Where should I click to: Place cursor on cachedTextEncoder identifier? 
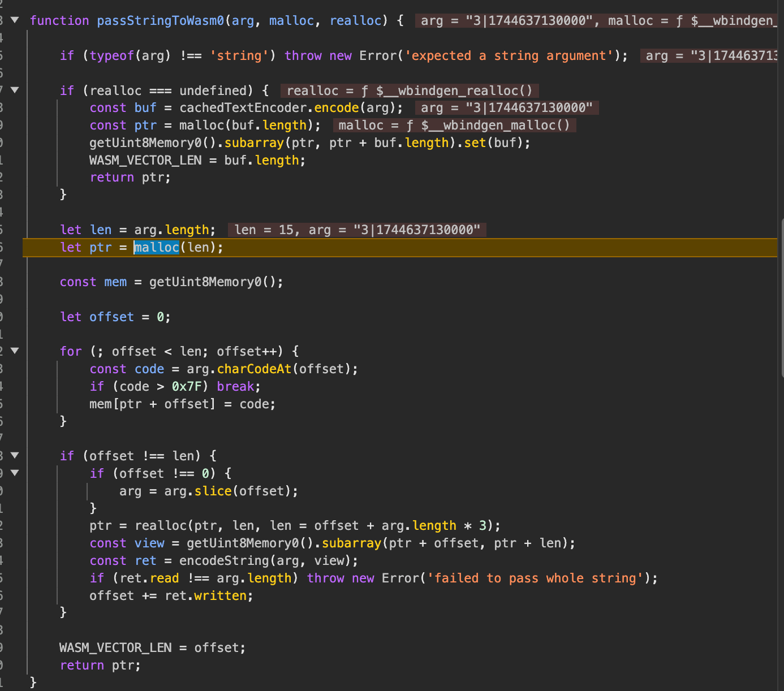pos(243,108)
